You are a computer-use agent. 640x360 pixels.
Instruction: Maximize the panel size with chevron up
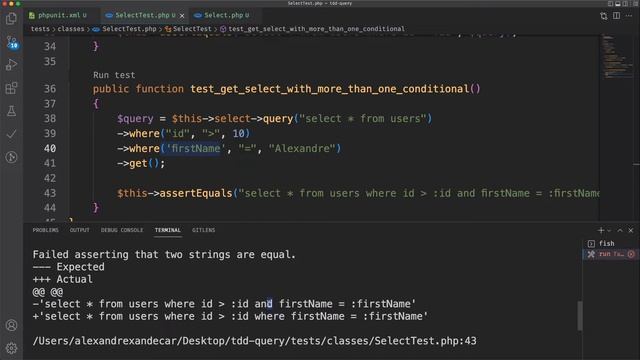point(620,231)
